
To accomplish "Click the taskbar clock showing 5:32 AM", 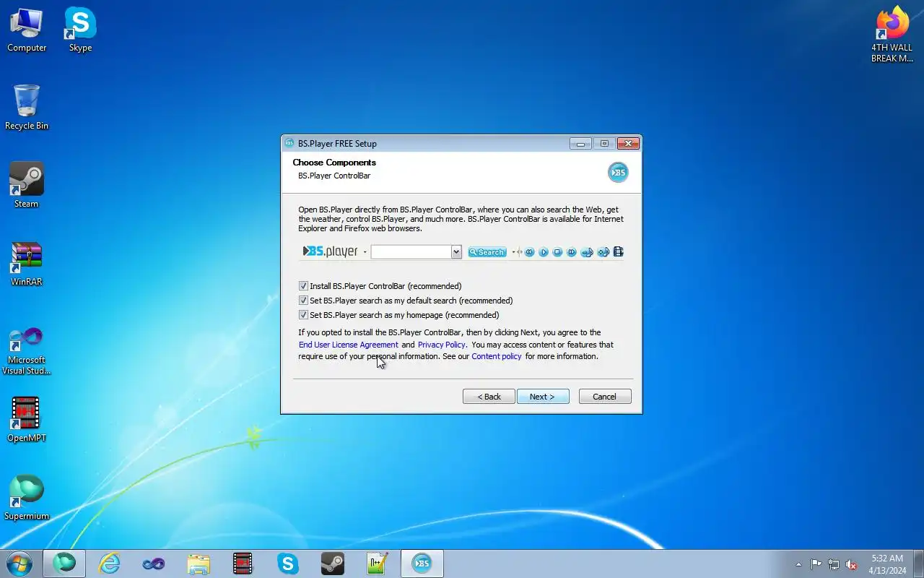I will click(887, 564).
